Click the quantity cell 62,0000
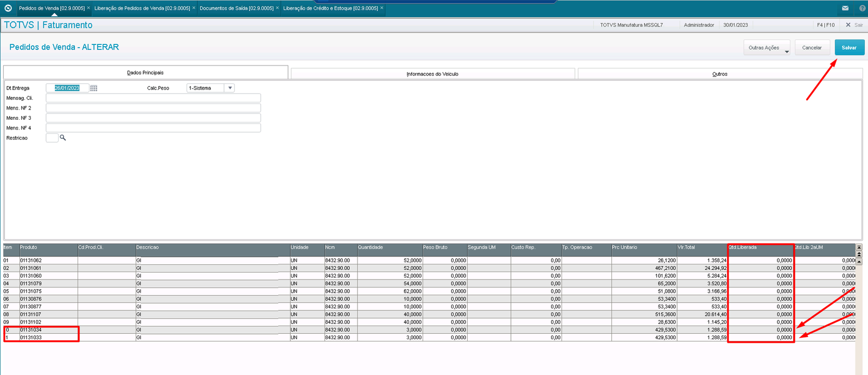The width and height of the screenshot is (868, 375). [x=390, y=291]
